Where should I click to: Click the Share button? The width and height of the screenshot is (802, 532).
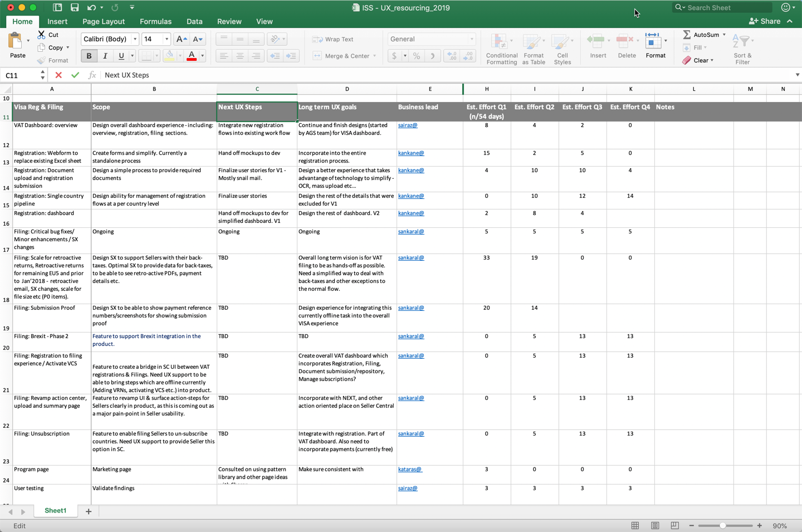(x=765, y=21)
